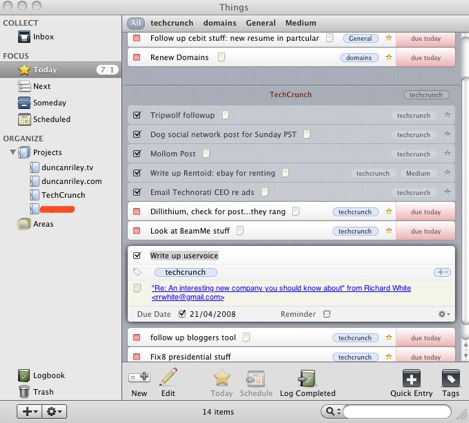Click the Write up uservoice title field
Screen dimensions: 469x423
(184, 256)
